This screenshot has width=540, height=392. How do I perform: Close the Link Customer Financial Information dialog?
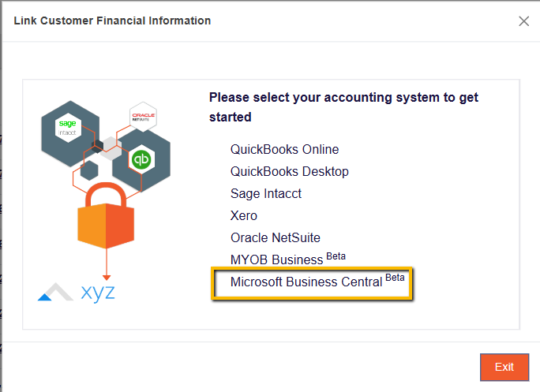point(523,21)
